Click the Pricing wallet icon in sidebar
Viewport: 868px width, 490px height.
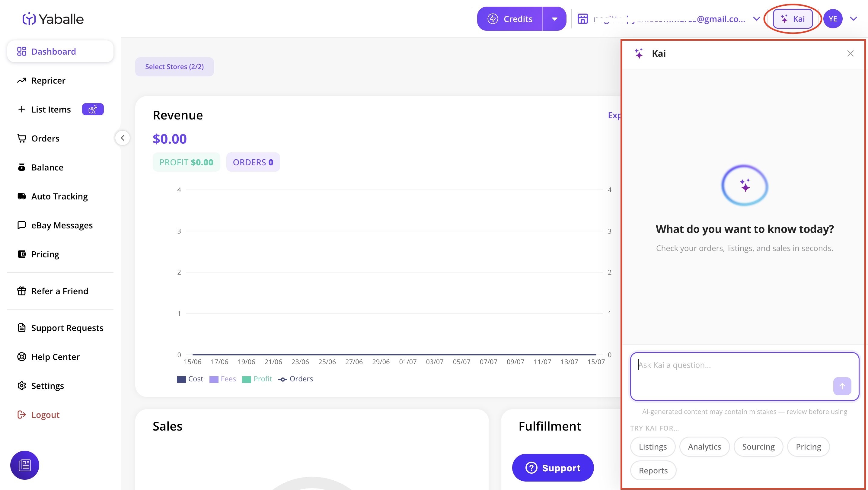pos(21,254)
